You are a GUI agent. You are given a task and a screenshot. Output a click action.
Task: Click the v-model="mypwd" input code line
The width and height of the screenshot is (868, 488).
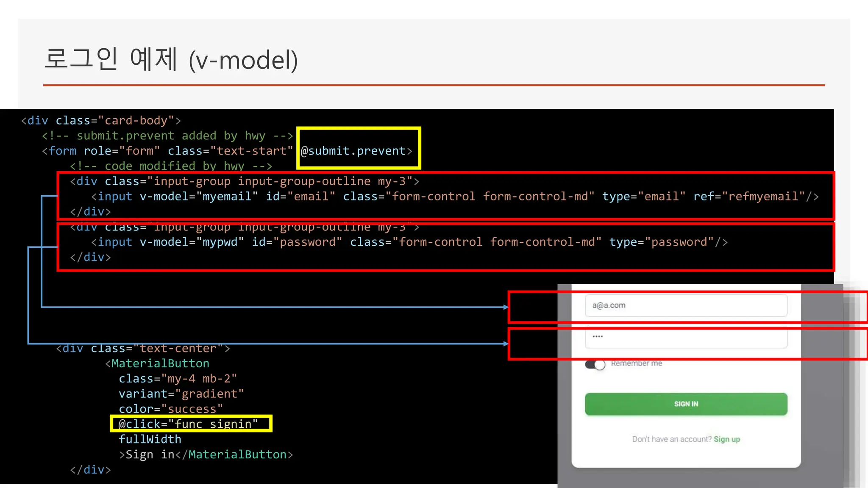click(x=409, y=242)
